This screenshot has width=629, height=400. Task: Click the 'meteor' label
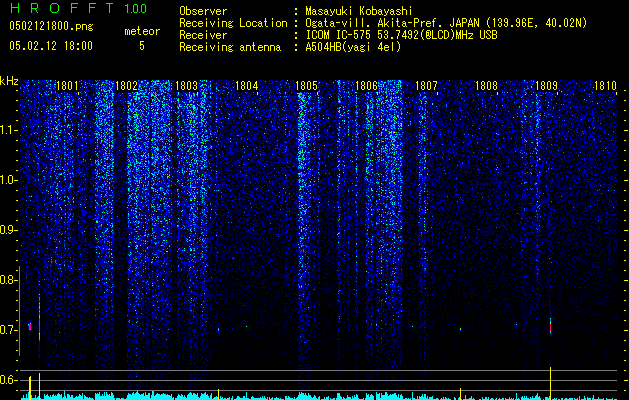142,31
